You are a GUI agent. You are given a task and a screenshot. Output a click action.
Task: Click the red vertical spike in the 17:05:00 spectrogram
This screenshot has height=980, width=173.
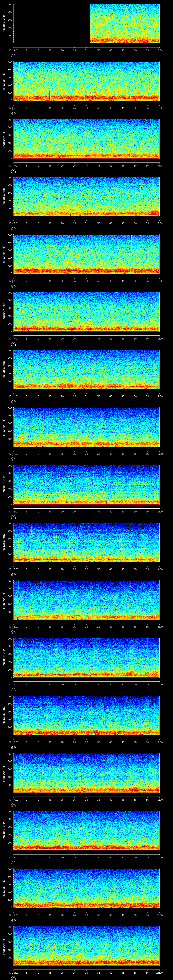50,94
